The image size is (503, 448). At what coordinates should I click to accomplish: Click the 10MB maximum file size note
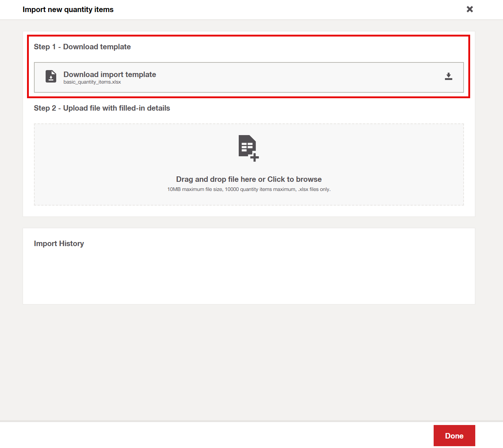point(249,189)
